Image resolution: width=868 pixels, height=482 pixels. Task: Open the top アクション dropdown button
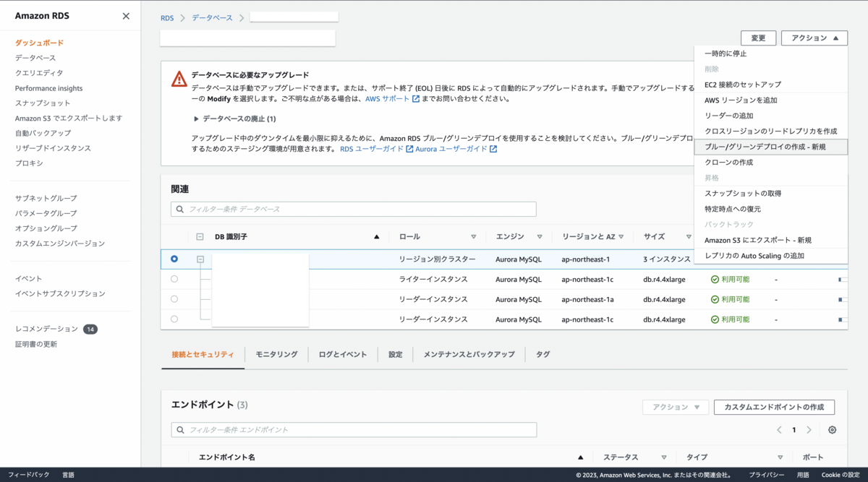[814, 38]
